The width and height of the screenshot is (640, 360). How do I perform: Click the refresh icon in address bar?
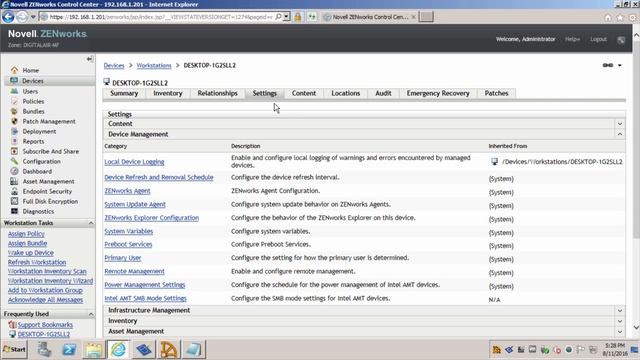(x=312, y=17)
